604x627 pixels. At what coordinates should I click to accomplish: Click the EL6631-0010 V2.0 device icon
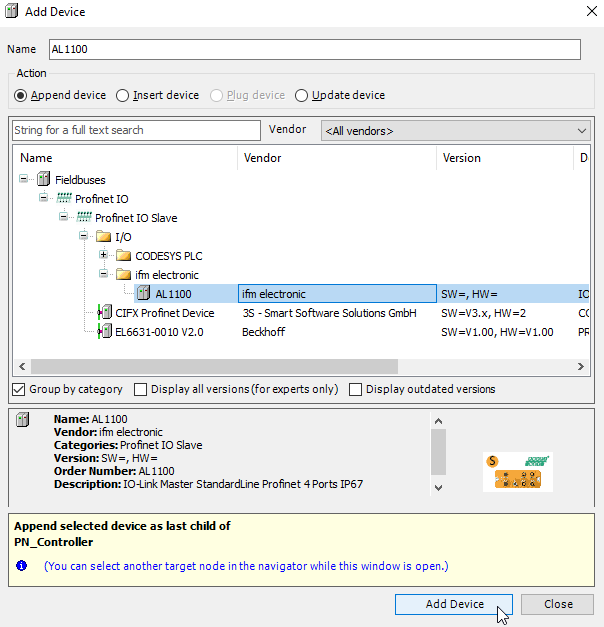click(104, 332)
